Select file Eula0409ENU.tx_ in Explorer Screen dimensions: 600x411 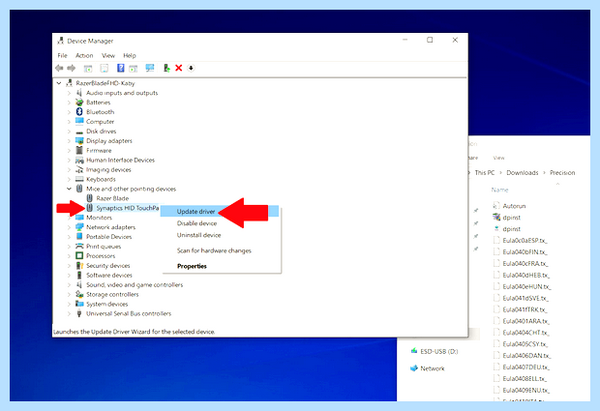(x=526, y=390)
